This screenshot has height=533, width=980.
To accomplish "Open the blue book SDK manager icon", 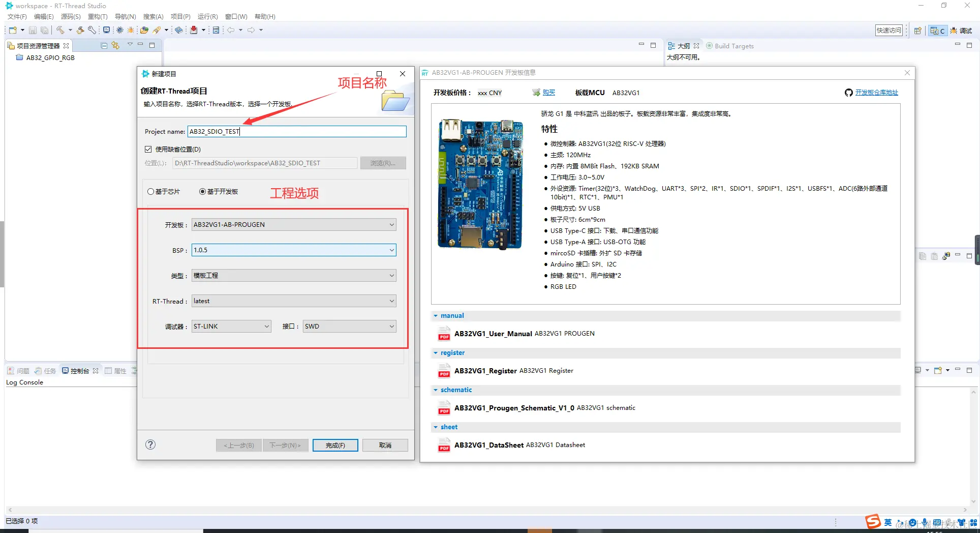I will [179, 30].
